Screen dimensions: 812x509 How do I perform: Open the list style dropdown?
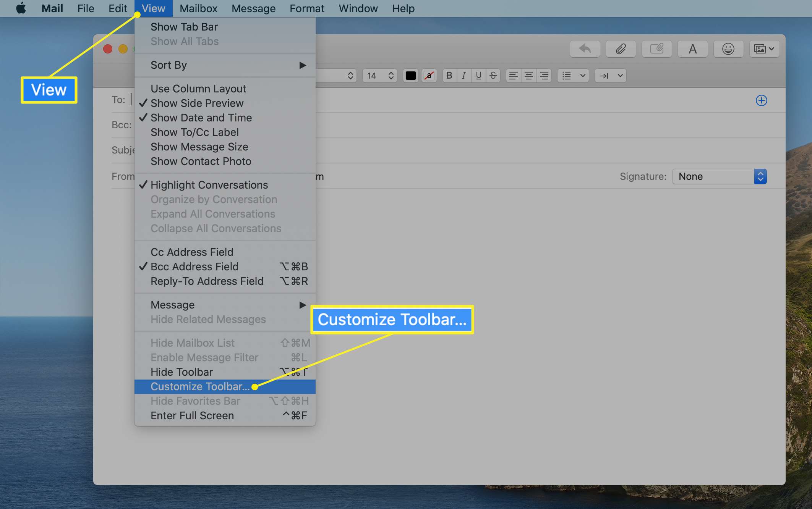pyautogui.click(x=573, y=76)
